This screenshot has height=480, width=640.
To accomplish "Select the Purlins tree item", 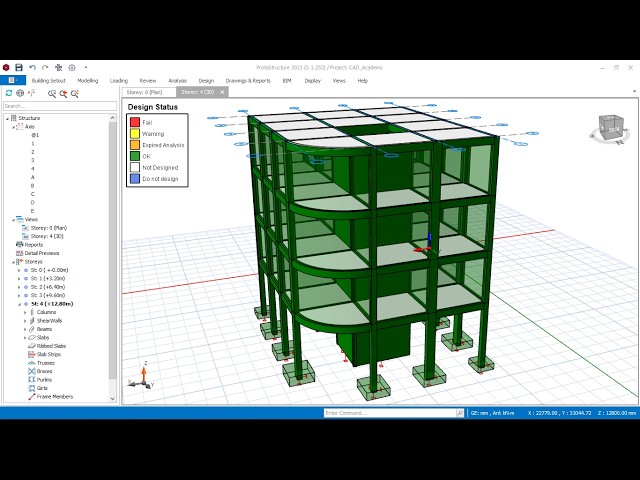I will point(40,380).
